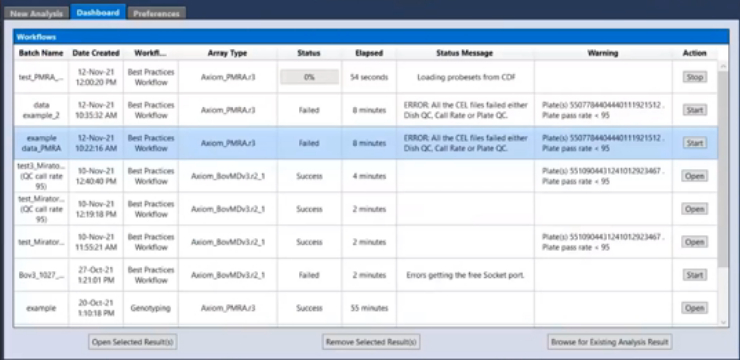Sort by the Status column header
Image resolution: width=740 pixels, height=360 pixels.
[x=309, y=53]
